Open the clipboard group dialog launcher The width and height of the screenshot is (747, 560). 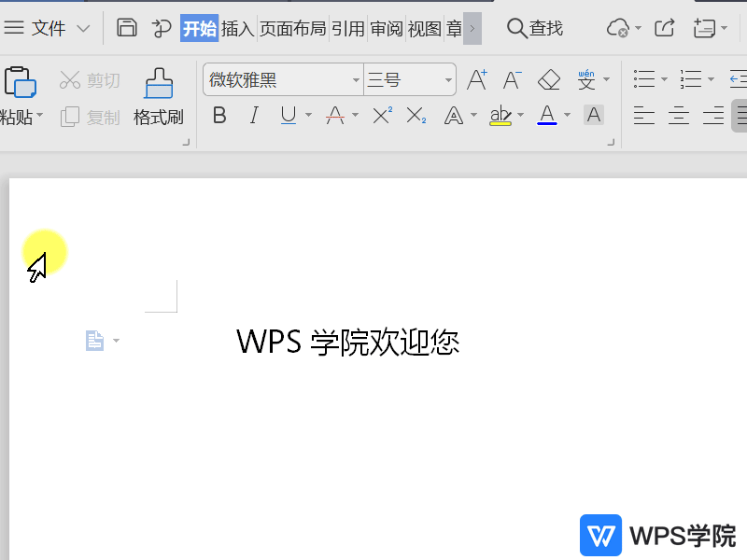(186, 142)
